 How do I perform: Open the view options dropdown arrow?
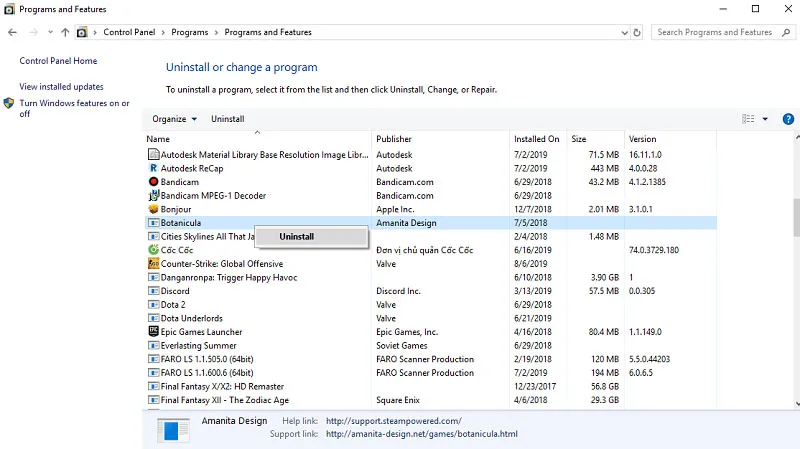(x=765, y=119)
